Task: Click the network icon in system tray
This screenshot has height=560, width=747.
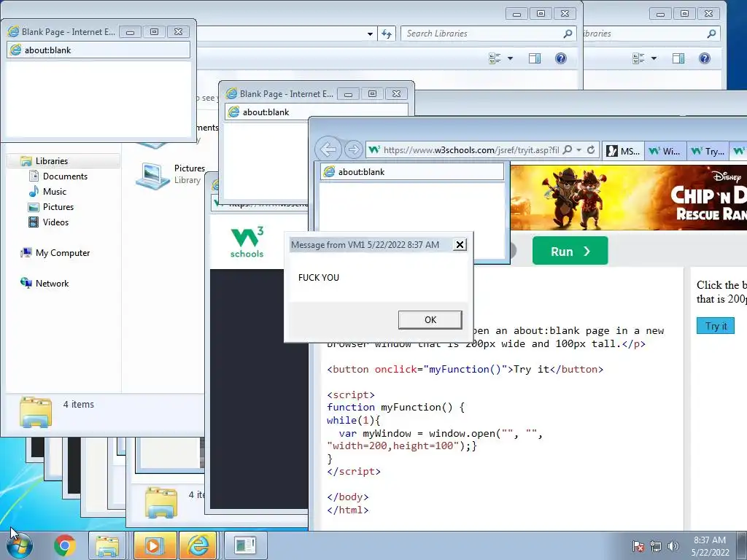Action: [x=656, y=546]
